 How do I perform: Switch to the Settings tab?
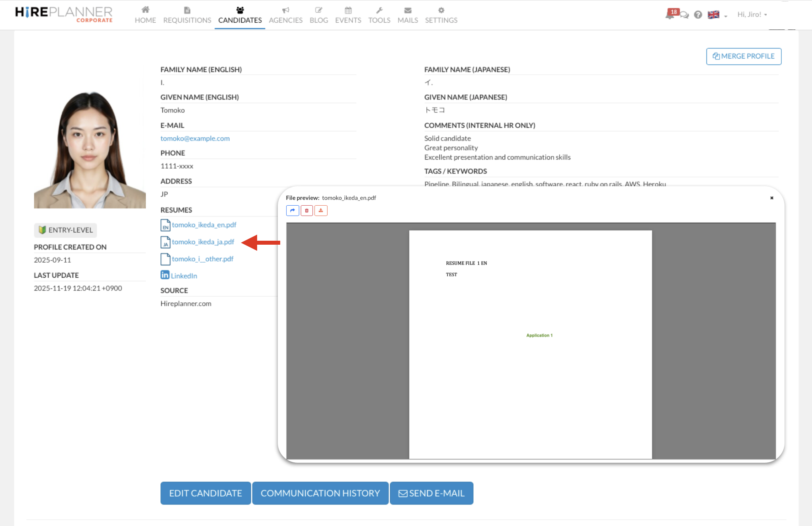tap(441, 15)
